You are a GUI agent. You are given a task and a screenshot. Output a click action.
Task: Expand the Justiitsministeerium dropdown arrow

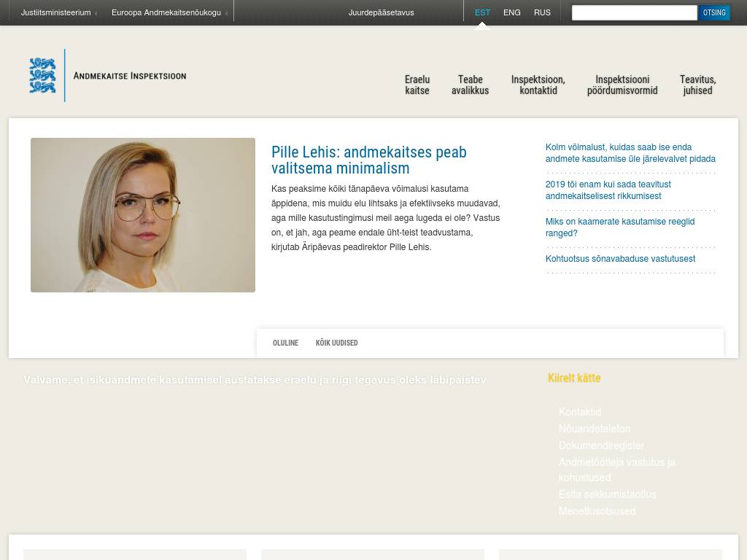[96, 13]
